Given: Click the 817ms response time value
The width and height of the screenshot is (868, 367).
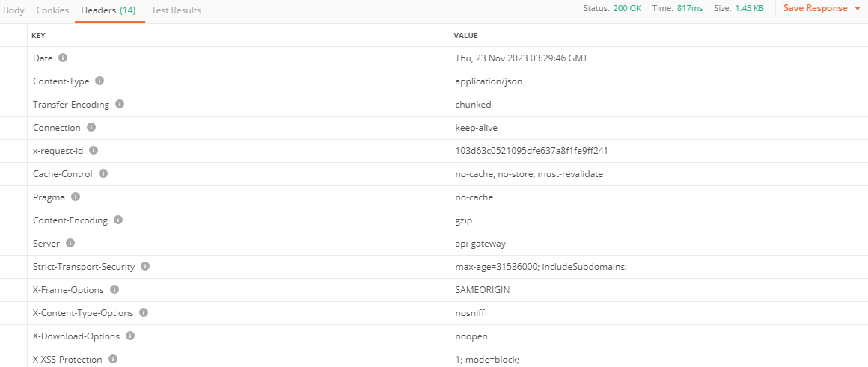Looking at the screenshot, I should tap(691, 8).
